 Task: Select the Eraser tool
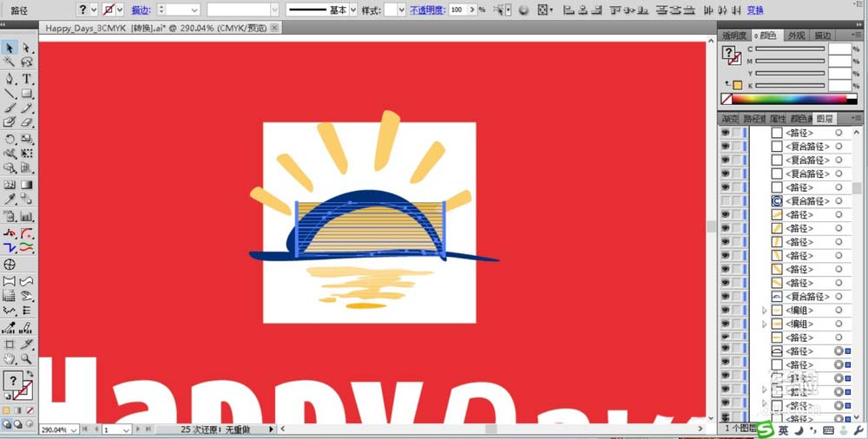(x=27, y=121)
